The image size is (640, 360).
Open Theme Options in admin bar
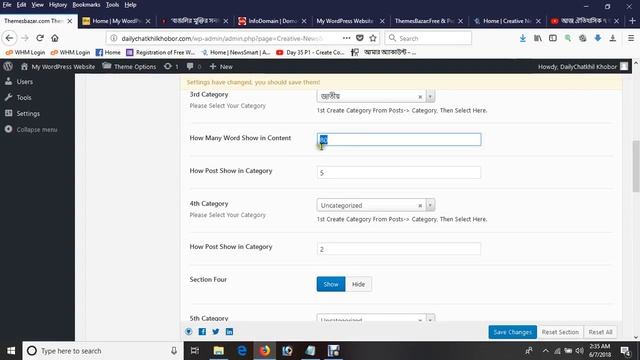[x=129, y=66]
